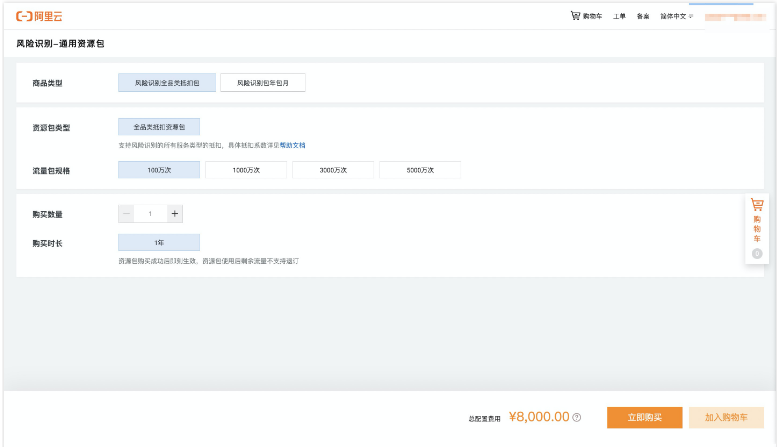The height and width of the screenshot is (447, 780).
Task: Click the 阿里云 logo in the header
Action: coord(39,16)
